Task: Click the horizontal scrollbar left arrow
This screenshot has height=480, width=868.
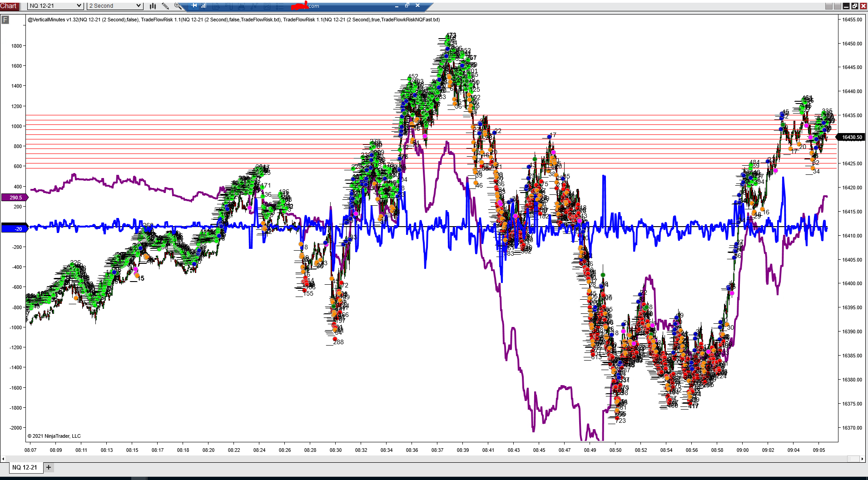Action: click(4, 459)
